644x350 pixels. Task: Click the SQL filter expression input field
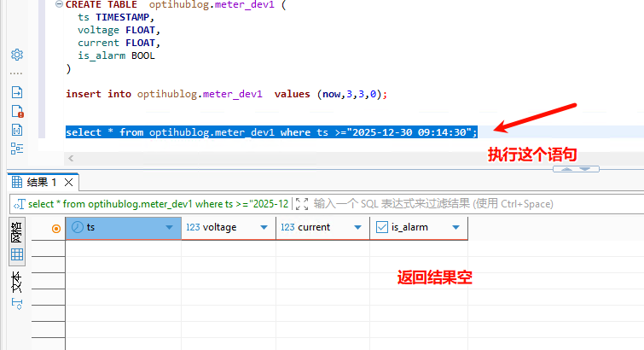coord(469,204)
